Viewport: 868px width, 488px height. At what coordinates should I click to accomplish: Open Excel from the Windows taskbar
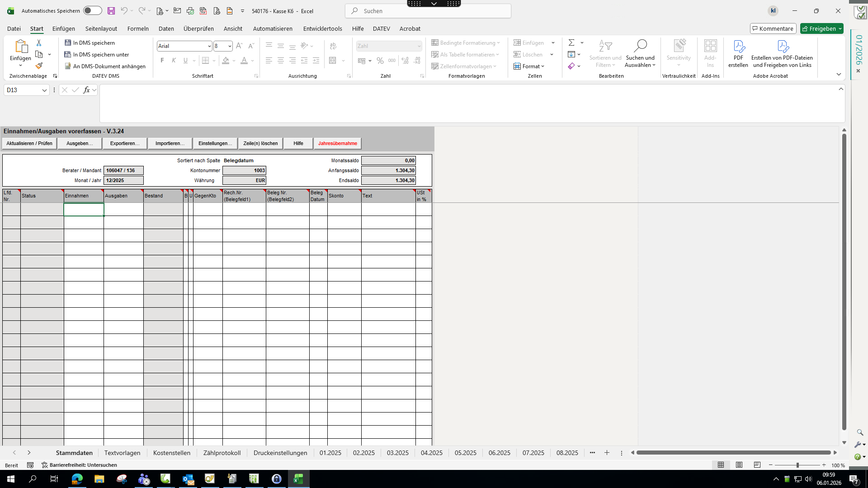coord(298,479)
